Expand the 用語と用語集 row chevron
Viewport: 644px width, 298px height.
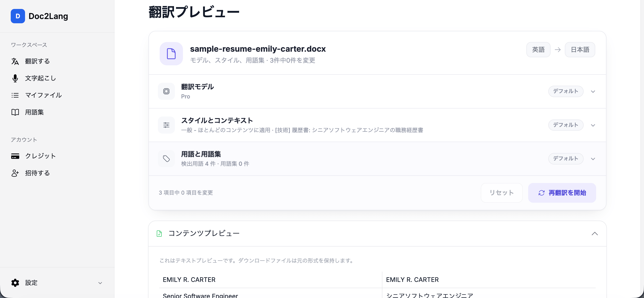point(593,159)
